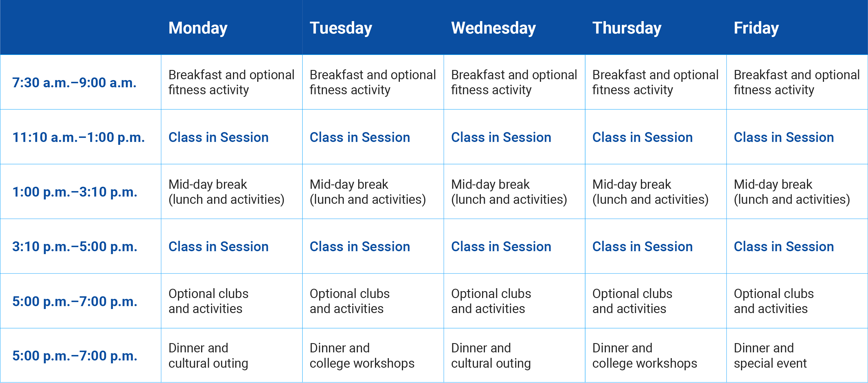
Task: Select Monday's Breakfast and optional fitness activity
Action: click(x=231, y=82)
